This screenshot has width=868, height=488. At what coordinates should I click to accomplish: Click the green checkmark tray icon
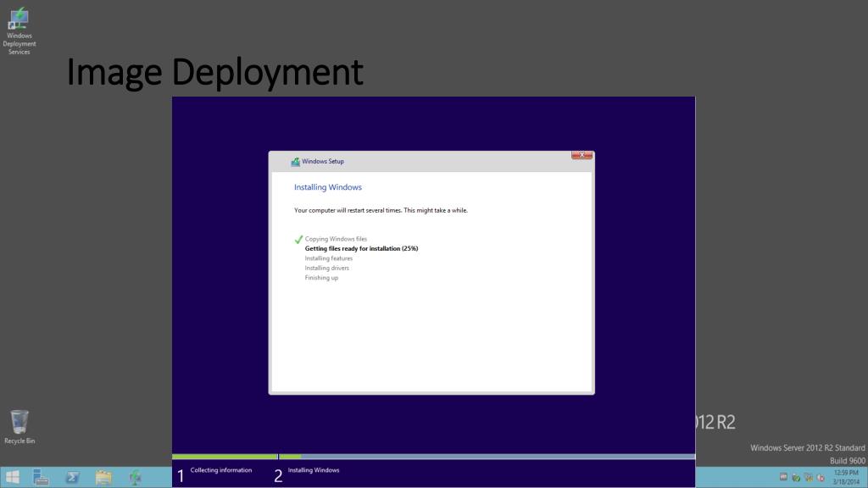[x=796, y=477]
